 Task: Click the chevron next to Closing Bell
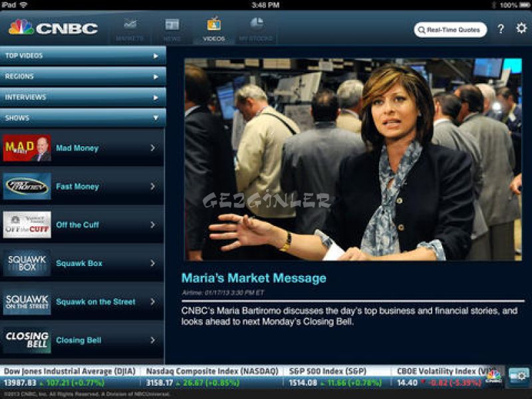coord(153,340)
